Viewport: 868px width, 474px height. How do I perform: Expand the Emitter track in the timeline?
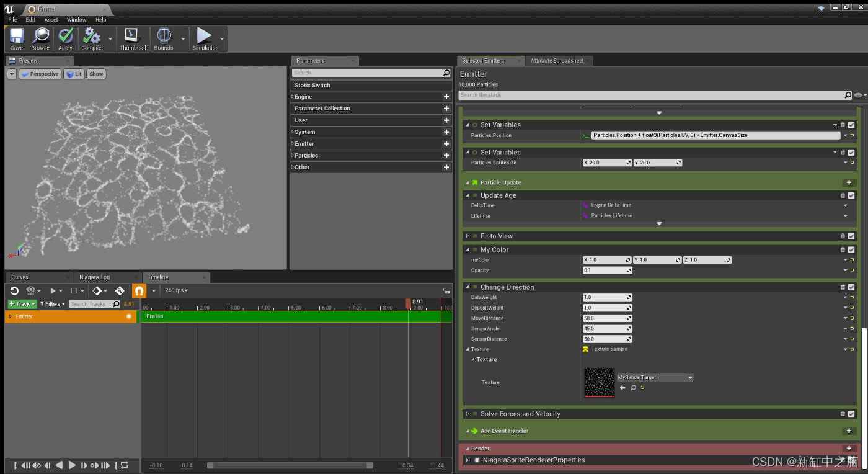pos(10,316)
